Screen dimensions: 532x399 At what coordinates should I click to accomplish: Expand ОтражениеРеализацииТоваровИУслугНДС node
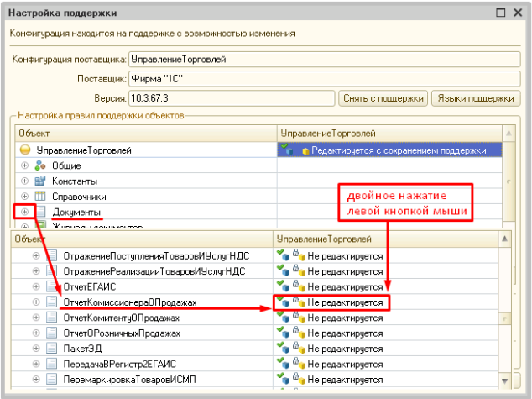(x=36, y=271)
